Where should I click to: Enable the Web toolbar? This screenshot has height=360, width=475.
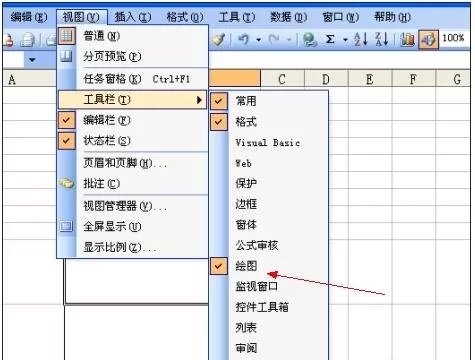pos(269,163)
